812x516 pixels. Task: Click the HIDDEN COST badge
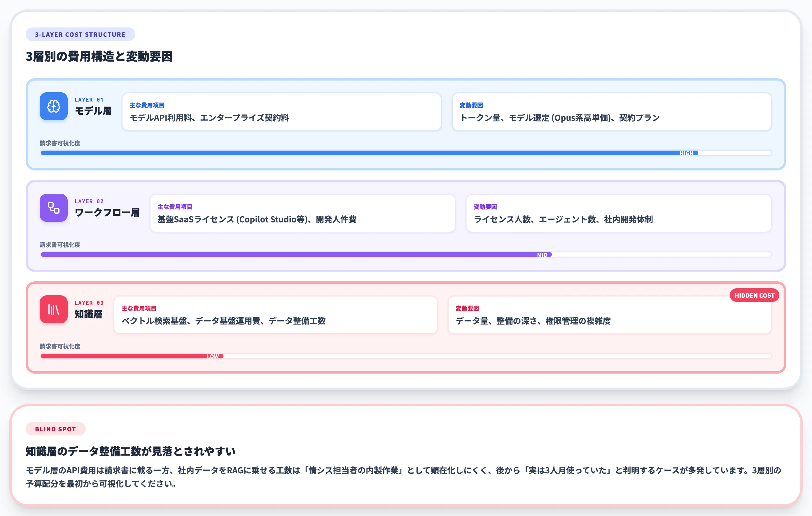[754, 295]
